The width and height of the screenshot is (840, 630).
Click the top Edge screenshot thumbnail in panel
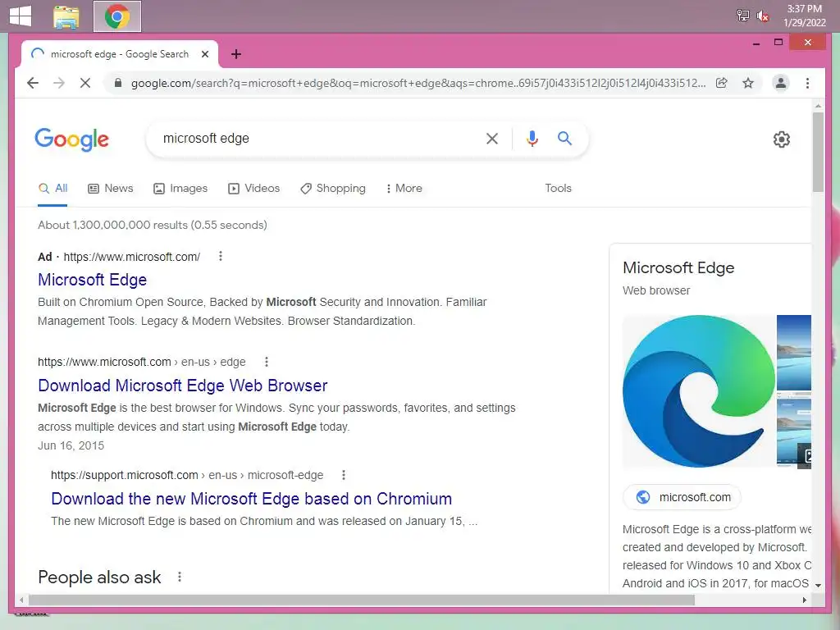pos(794,352)
